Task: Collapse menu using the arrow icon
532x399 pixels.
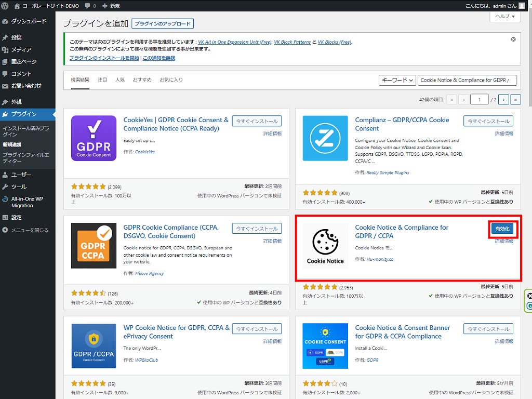Action: (x=5, y=230)
